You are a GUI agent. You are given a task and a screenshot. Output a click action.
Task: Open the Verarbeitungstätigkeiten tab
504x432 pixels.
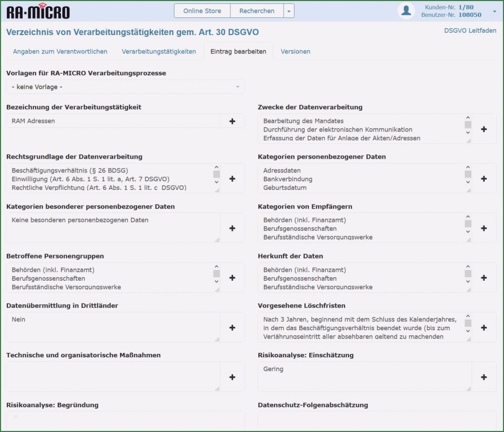tap(159, 51)
